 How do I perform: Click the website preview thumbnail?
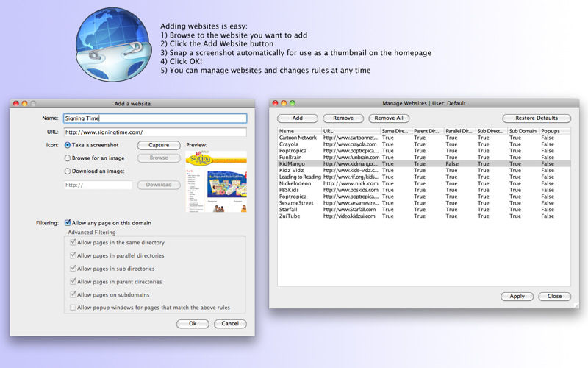pyautogui.click(x=216, y=181)
